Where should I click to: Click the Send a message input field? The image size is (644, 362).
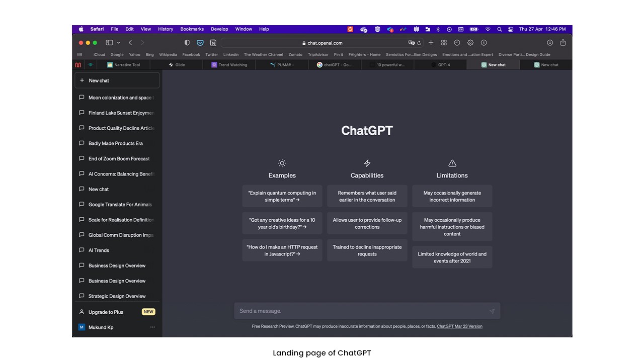click(367, 311)
